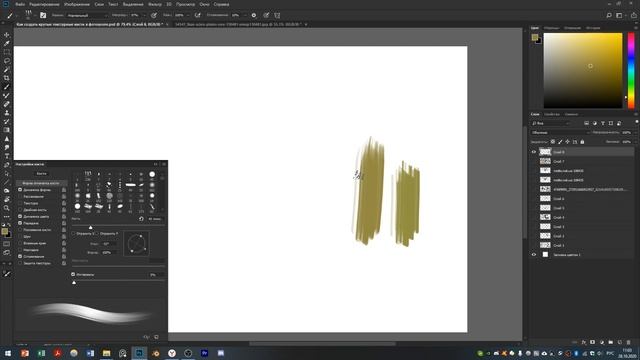Open layer filter kind dropdown
The height and width of the screenshot is (360, 640).
tap(551, 123)
